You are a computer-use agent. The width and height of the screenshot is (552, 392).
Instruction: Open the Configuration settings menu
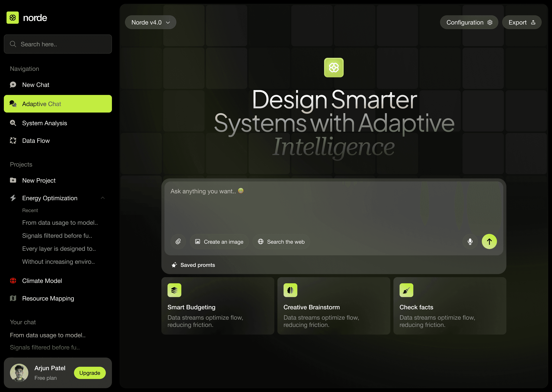click(x=469, y=22)
